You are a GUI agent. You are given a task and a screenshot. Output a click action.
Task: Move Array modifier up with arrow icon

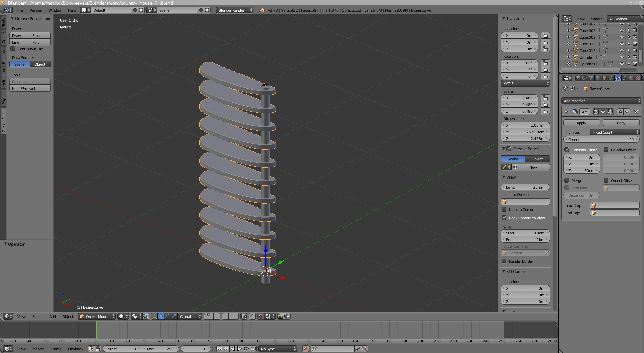point(620,112)
